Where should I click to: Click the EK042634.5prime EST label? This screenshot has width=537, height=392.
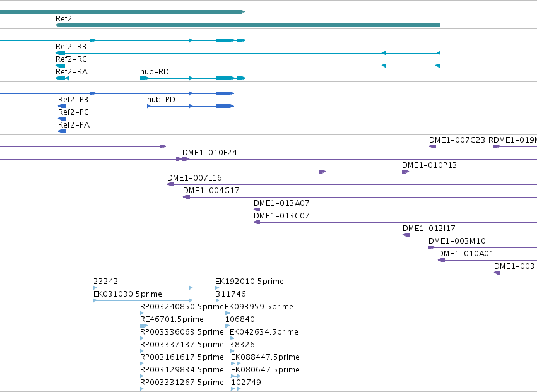click(264, 333)
